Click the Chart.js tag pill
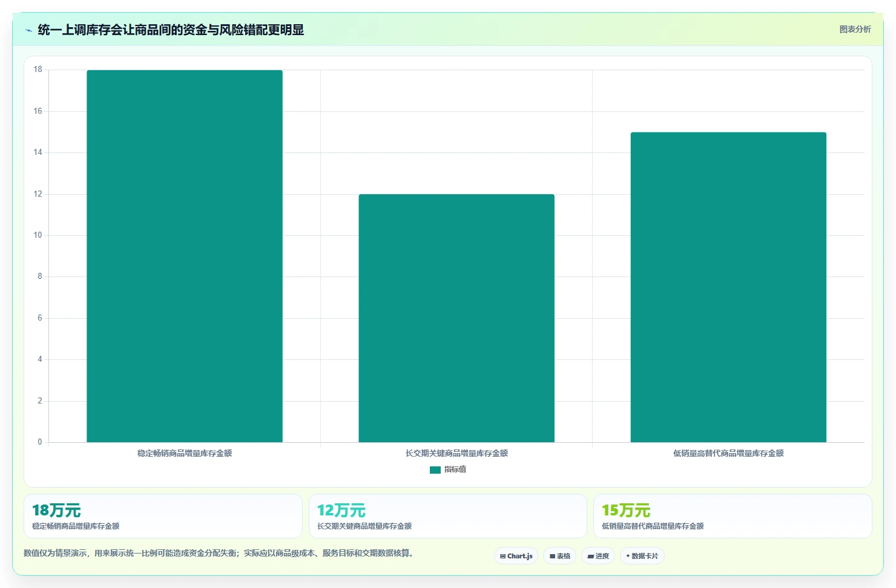 516,556
